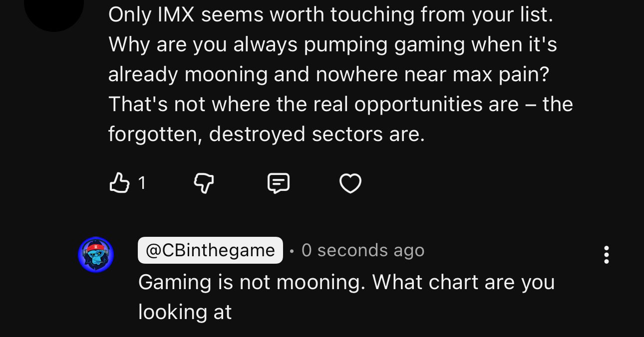
Task: Click the words "looking at" in the reply
Action: pos(185,312)
